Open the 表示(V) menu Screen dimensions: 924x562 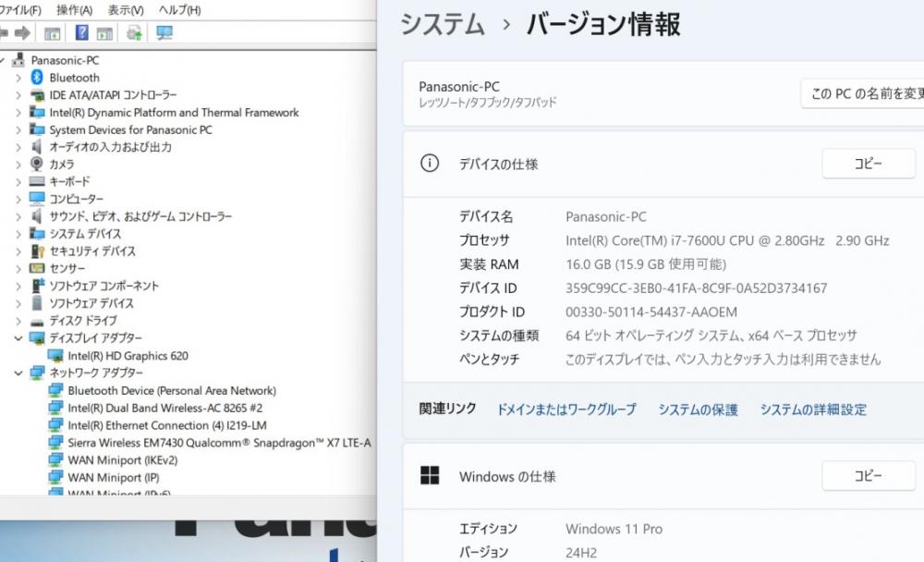click(x=126, y=10)
